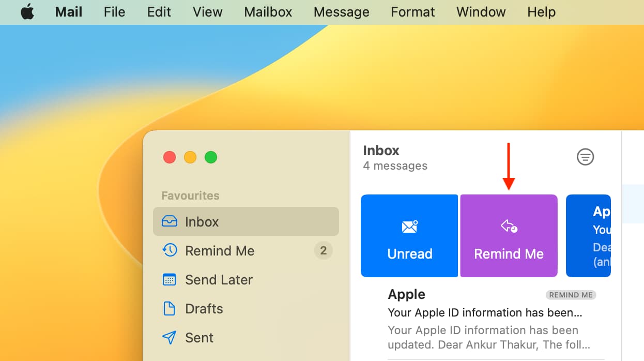Select the Send Later mailbox label
The image size is (644, 361).
tap(219, 280)
